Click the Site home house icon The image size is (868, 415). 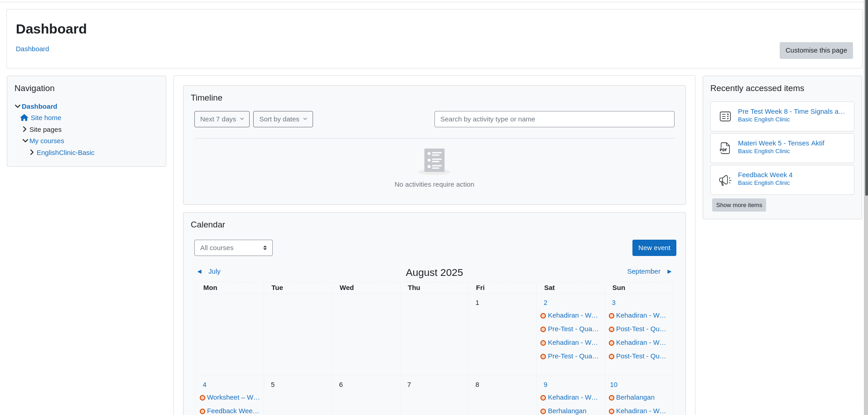[x=24, y=118]
